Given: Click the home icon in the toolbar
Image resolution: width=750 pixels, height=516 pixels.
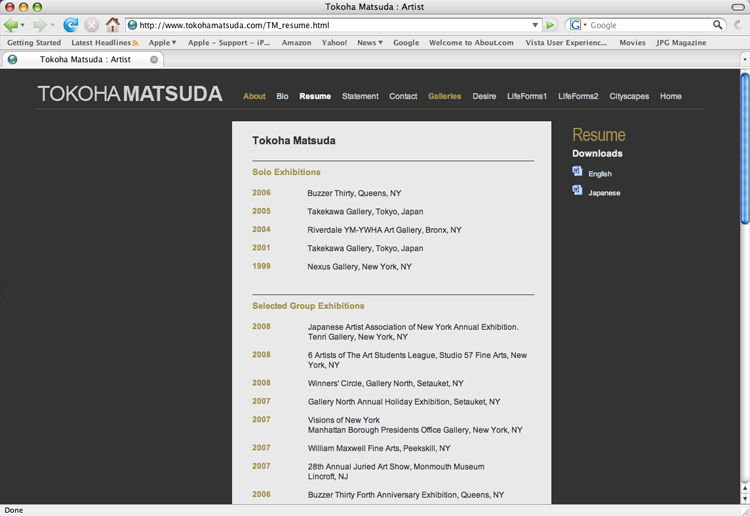Looking at the screenshot, I should tap(113, 25).
